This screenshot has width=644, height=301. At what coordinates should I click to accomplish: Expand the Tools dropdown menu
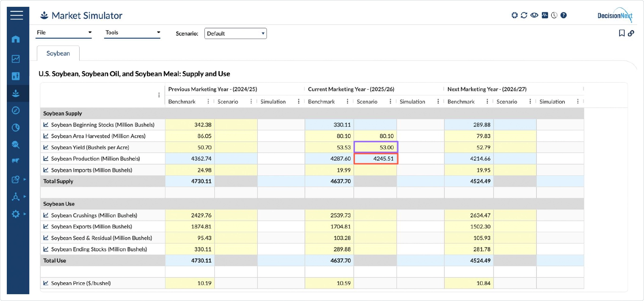132,33
